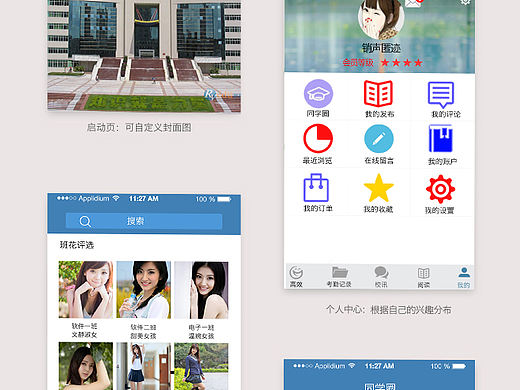This screenshot has width=520, height=390.
Task: Switch to 考勤记录 folder tab
Action: pyautogui.click(x=339, y=277)
